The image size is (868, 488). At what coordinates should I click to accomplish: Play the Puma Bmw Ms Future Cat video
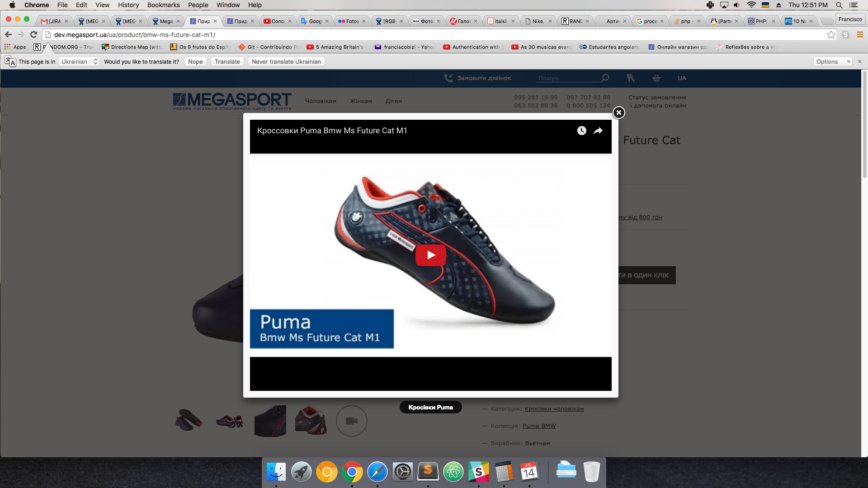tap(430, 255)
